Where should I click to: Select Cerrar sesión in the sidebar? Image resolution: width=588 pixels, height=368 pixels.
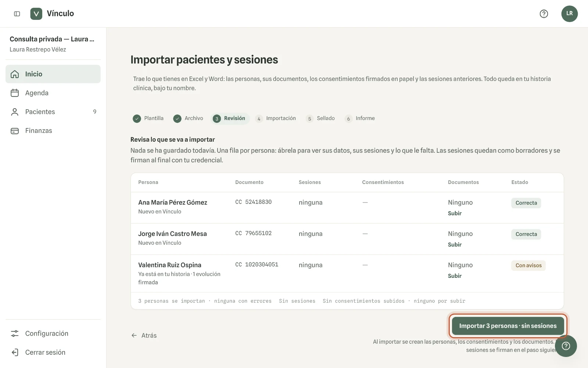pos(53,352)
